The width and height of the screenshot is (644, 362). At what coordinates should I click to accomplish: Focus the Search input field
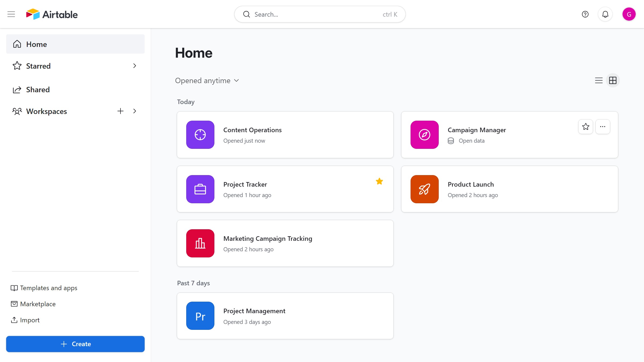320,14
